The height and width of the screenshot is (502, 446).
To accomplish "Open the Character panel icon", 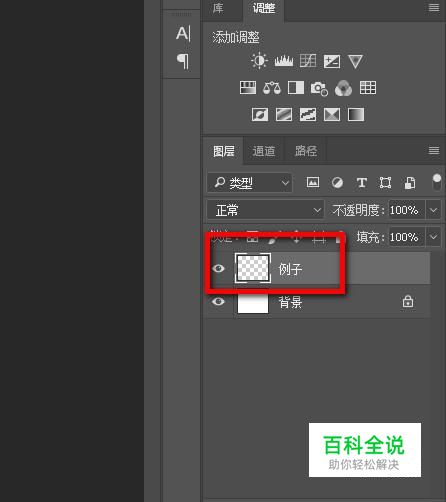I will [183, 34].
